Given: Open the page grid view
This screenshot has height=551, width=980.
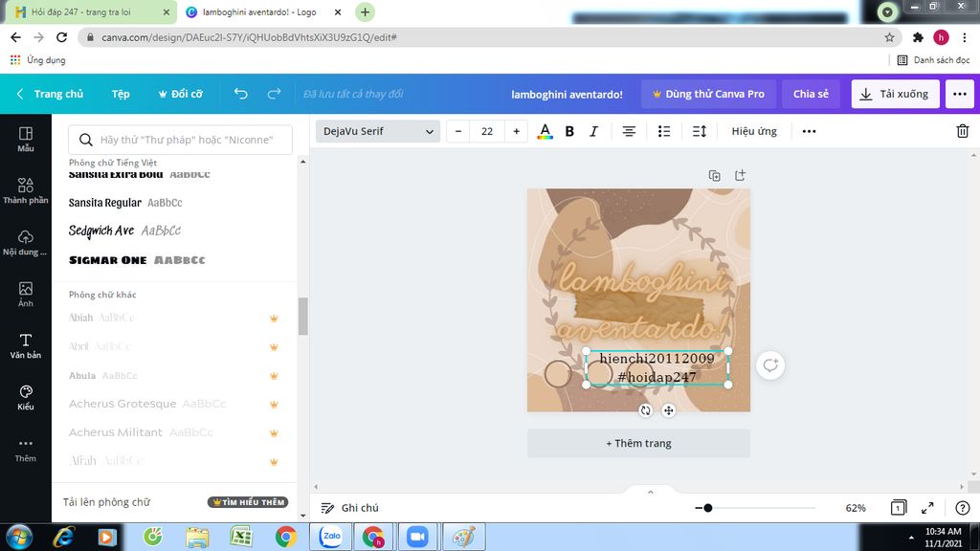Looking at the screenshot, I should click(x=898, y=508).
